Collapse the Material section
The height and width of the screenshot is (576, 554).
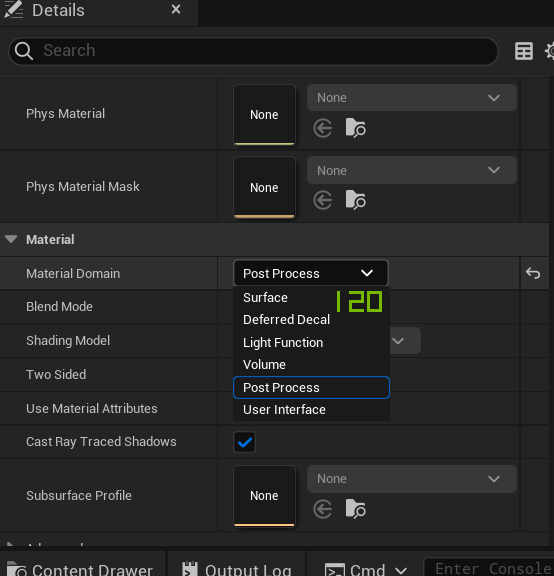pos(11,240)
